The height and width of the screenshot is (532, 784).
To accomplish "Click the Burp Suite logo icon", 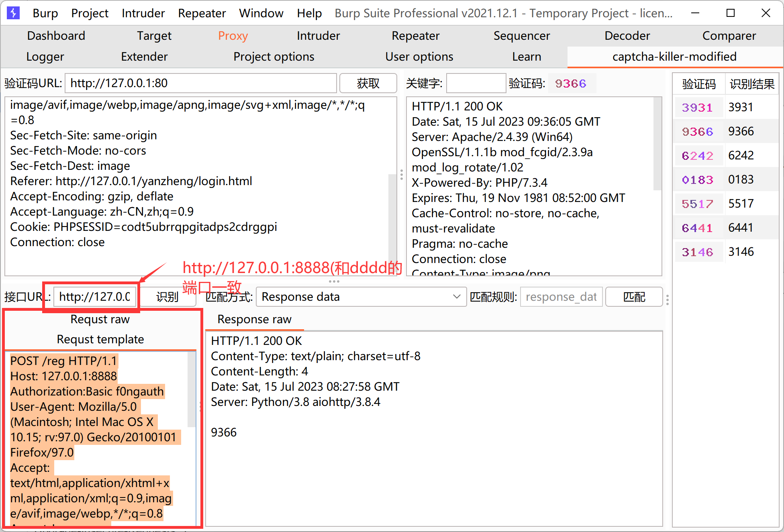I will [13, 13].
